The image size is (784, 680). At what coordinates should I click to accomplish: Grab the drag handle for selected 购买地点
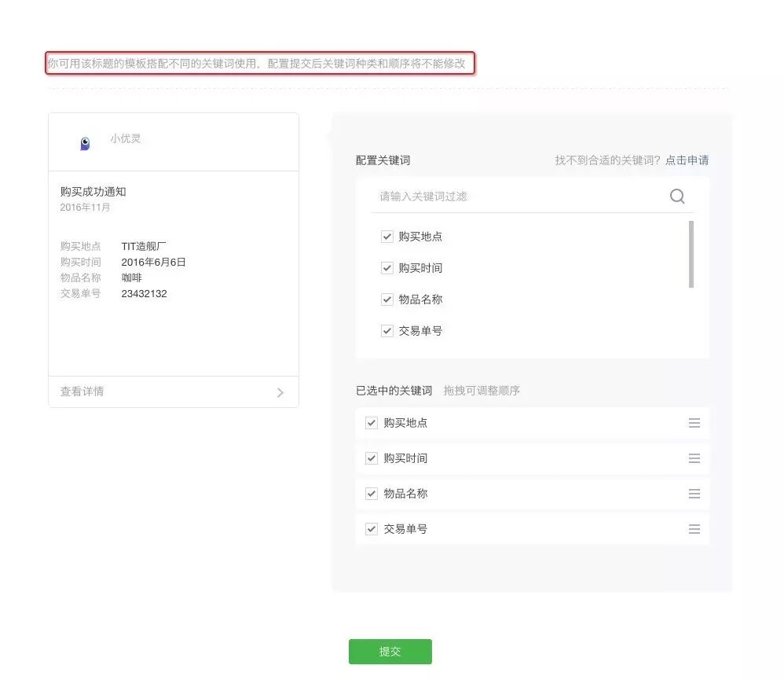click(x=694, y=423)
